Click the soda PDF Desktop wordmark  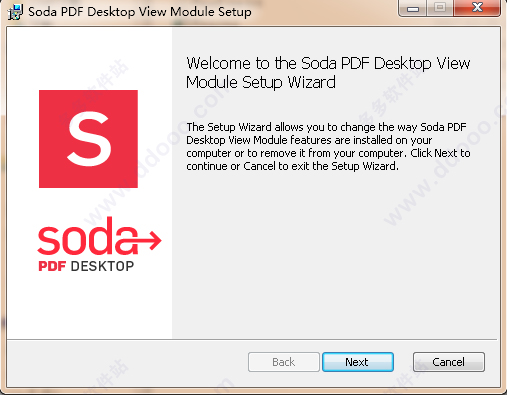pos(99,244)
